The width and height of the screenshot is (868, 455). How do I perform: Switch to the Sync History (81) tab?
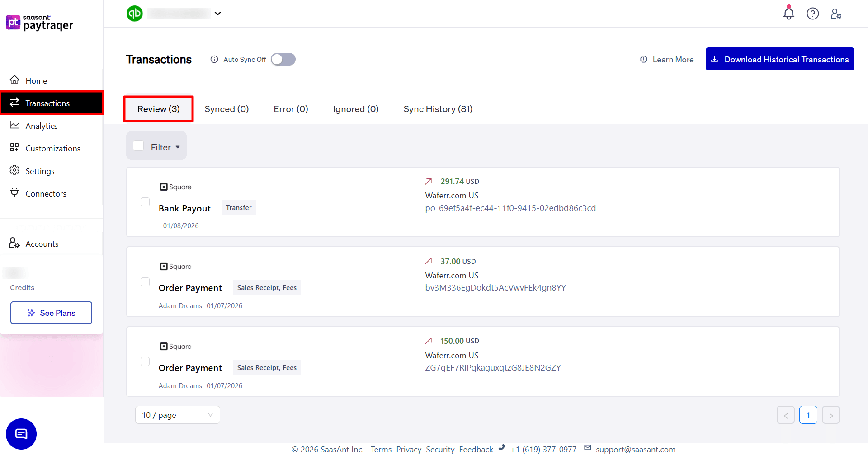[438, 109]
